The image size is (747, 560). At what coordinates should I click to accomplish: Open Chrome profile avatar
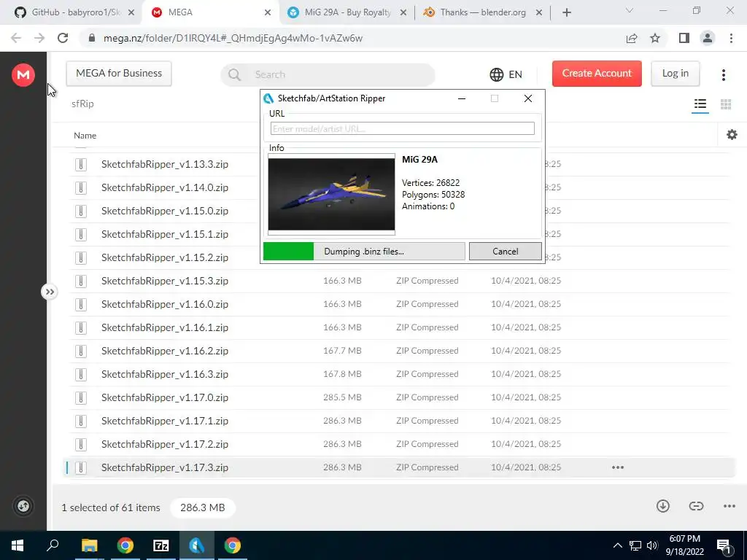point(708,38)
